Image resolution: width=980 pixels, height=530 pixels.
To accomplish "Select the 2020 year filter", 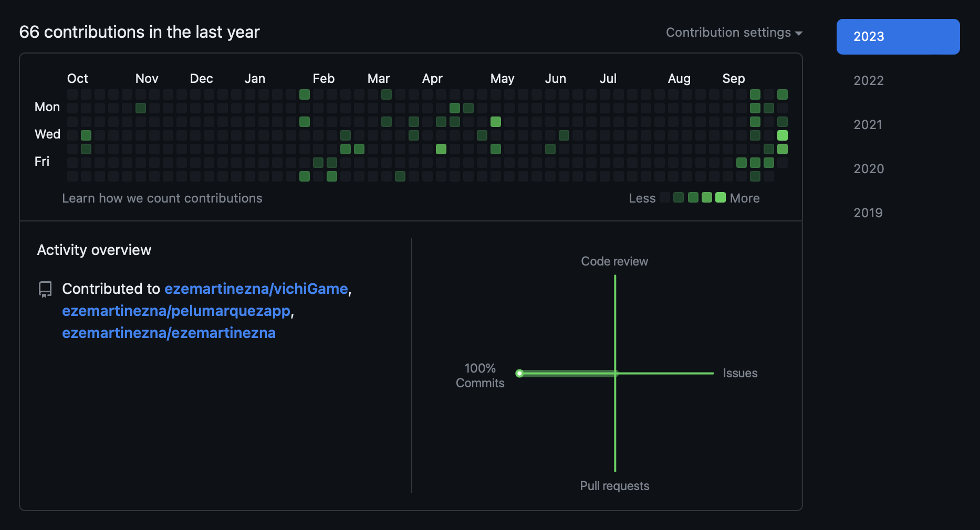I will click(x=869, y=169).
